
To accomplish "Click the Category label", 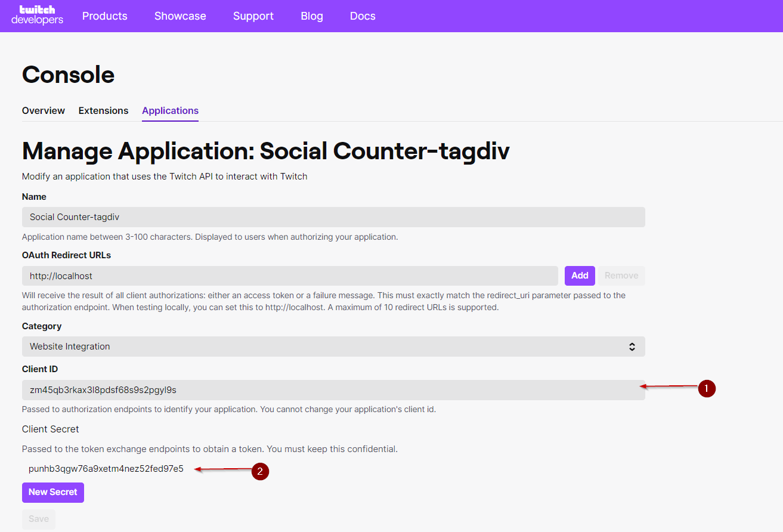I will pyautogui.click(x=42, y=326).
